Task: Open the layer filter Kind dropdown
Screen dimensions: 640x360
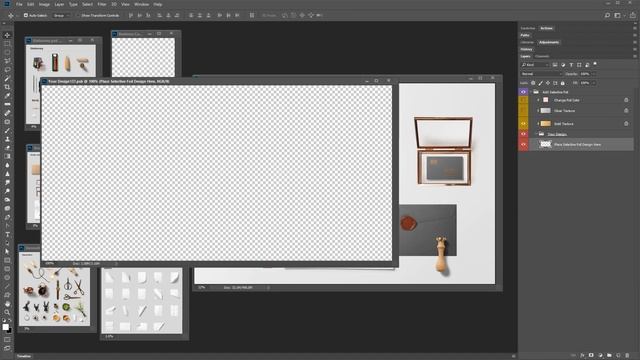Action: click(536, 64)
